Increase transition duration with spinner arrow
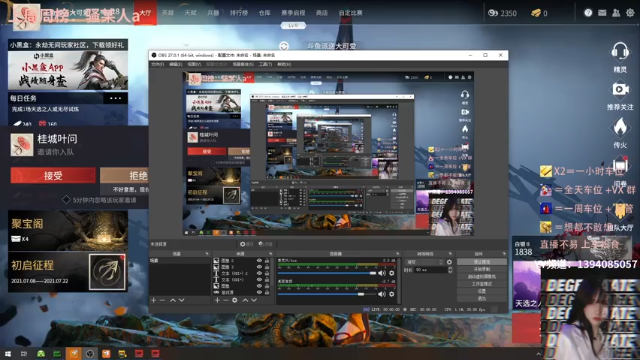 450,268
